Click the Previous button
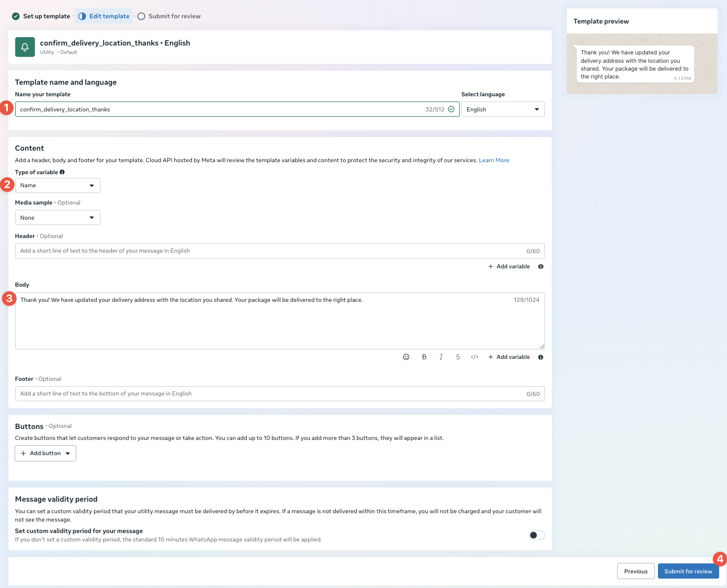This screenshot has height=588, width=727. [636, 571]
